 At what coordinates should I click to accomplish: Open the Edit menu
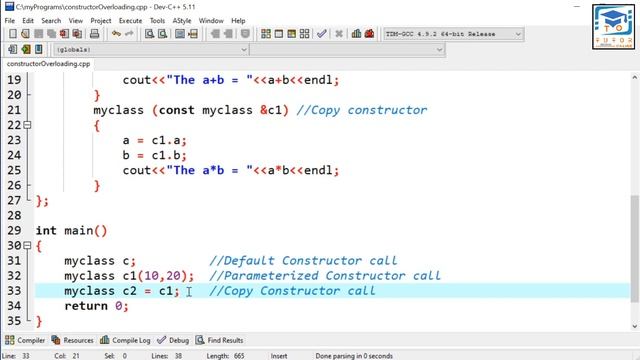tap(28, 20)
